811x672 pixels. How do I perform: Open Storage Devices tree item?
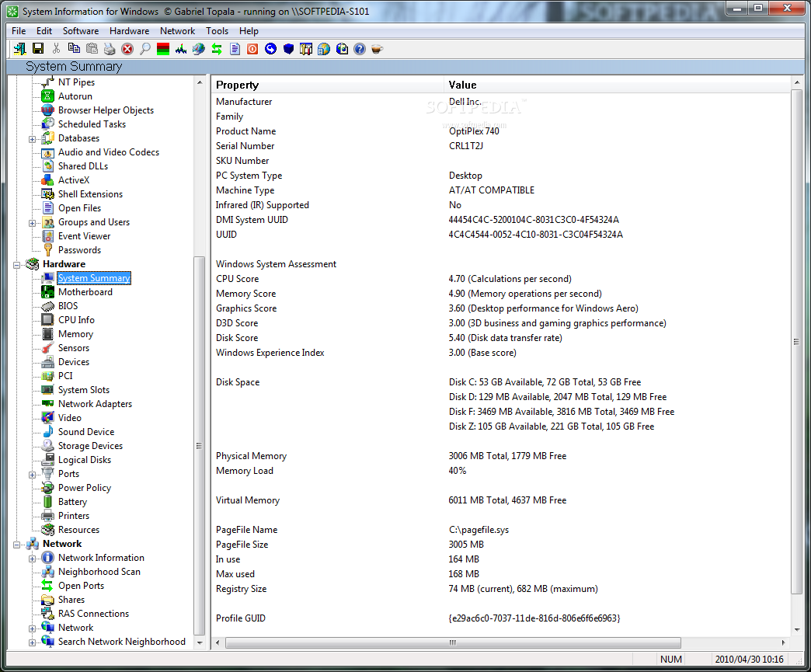pyautogui.click(x=90, y=445)
